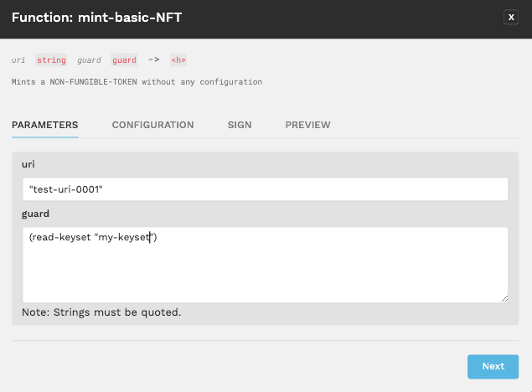Click the red "string" type tag
This screenshot has height=392, width=532.
tap(51, 60)
